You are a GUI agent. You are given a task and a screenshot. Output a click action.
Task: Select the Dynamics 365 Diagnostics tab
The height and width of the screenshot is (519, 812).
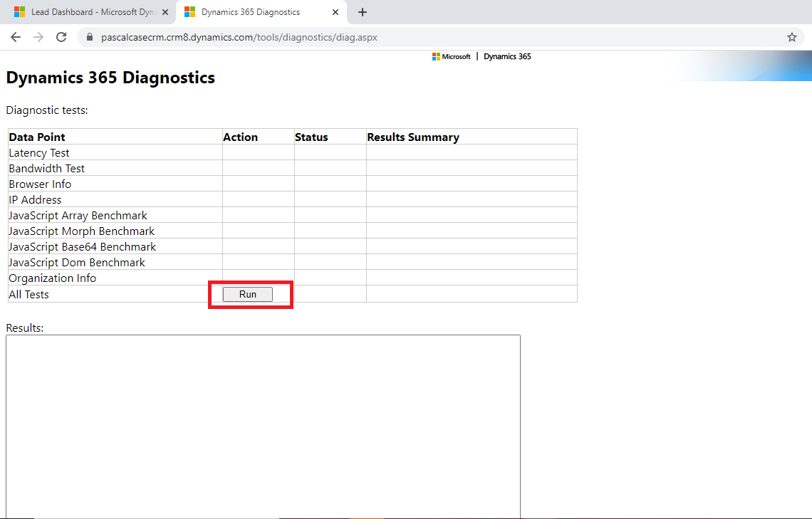pos(250,12)
